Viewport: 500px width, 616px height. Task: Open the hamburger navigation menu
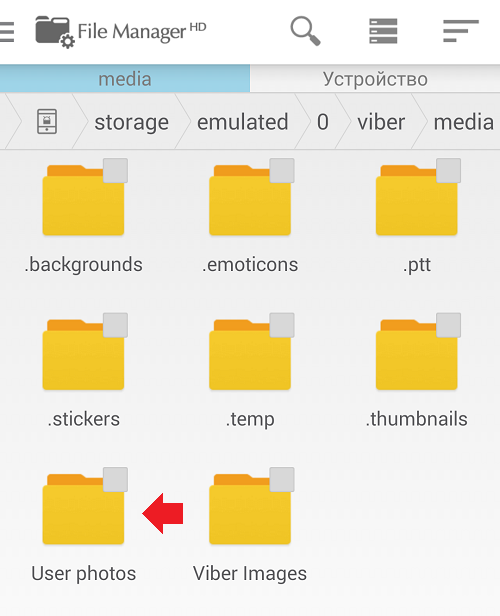pos(7,32)
